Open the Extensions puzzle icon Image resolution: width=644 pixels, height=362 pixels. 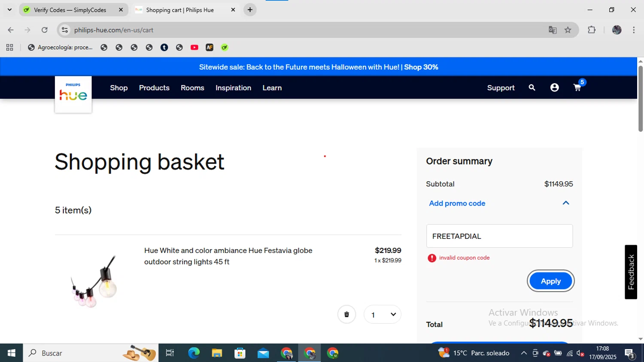pos(592,30)
